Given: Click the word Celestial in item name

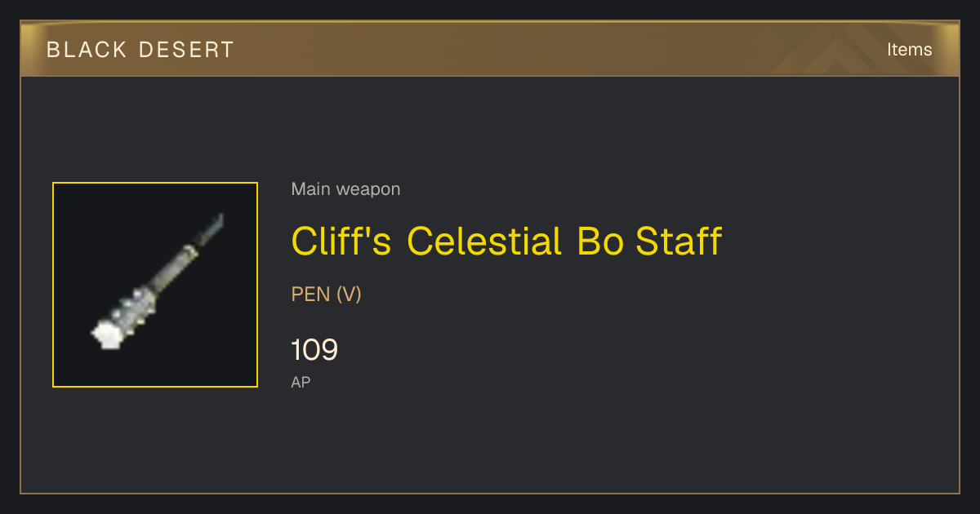Looking at the screenshot, I should (483, 241).
